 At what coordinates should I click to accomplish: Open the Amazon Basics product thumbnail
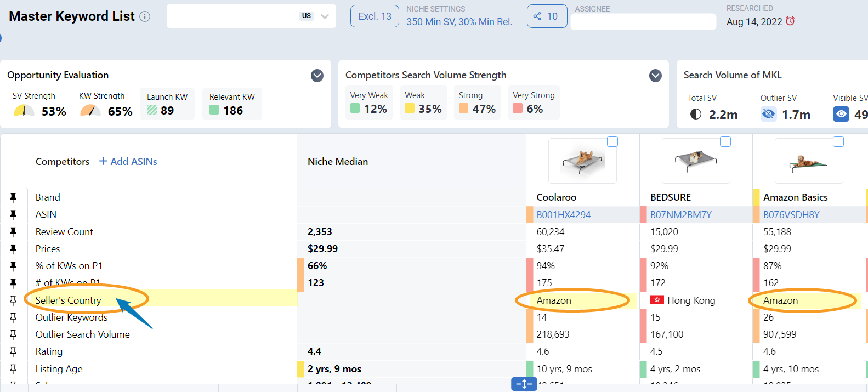pyautogui.click(x=809, y=161)
